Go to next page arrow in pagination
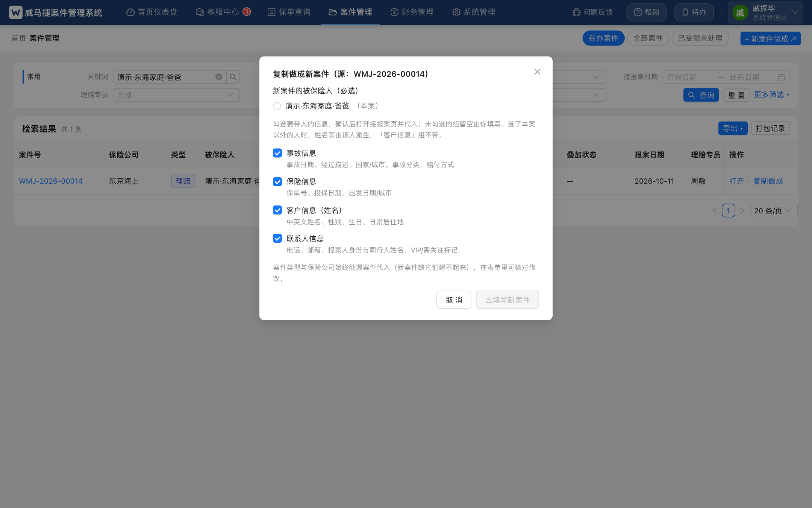Viewport: 812px width, 508px height. tap(742, 211)
